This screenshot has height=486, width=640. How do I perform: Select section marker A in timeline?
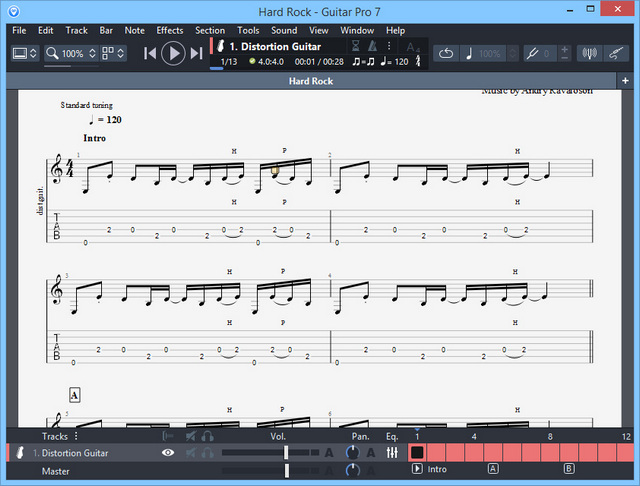click(x=492, y=469)
